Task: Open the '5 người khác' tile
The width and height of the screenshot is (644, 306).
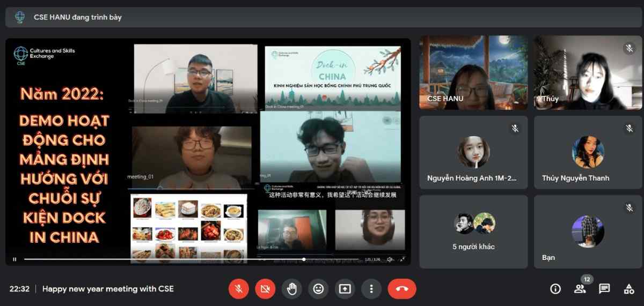Action: [473, 232]
